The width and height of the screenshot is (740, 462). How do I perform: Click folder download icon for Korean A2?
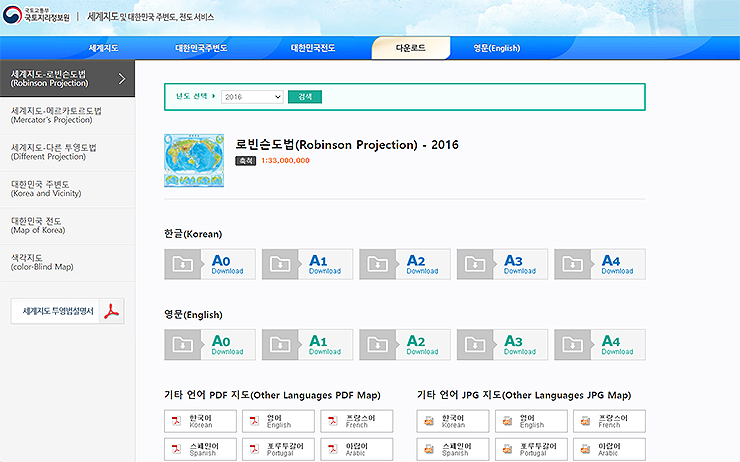click(x=378, y=264)
